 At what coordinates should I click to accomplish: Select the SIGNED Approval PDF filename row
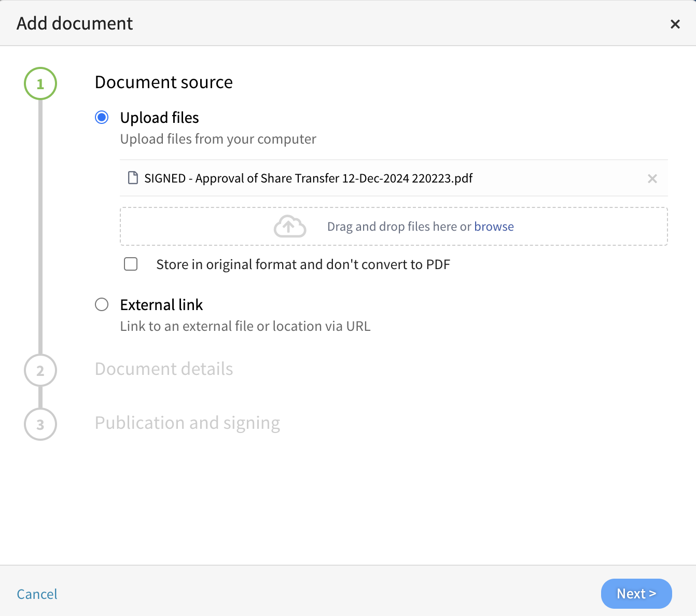tap(308, 178)
